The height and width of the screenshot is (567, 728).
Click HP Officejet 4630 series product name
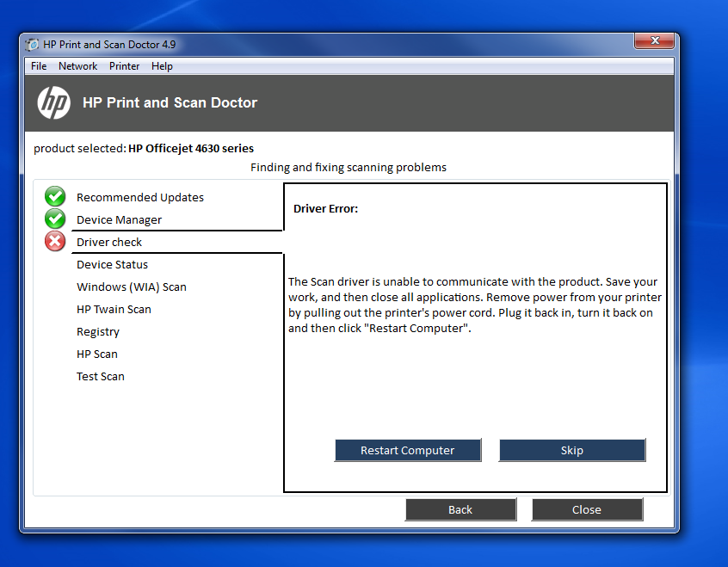pyautogui.click(x=191, y=148)
